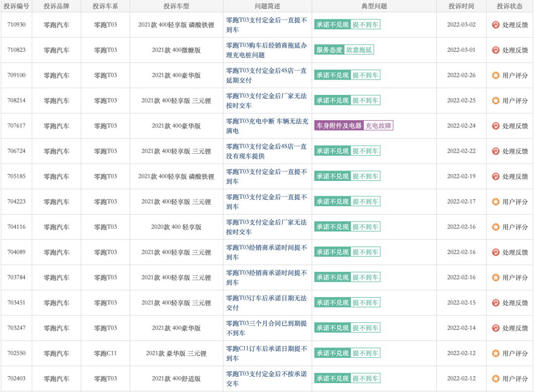The width and height of the screenshot is (534, 392).
Task: Click 用户评分 status text in row 704223
Action: [x=515, y=202]
